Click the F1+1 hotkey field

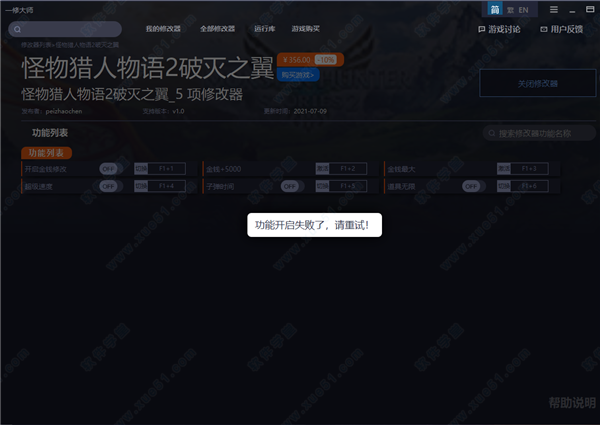click(x=166, y=169)
